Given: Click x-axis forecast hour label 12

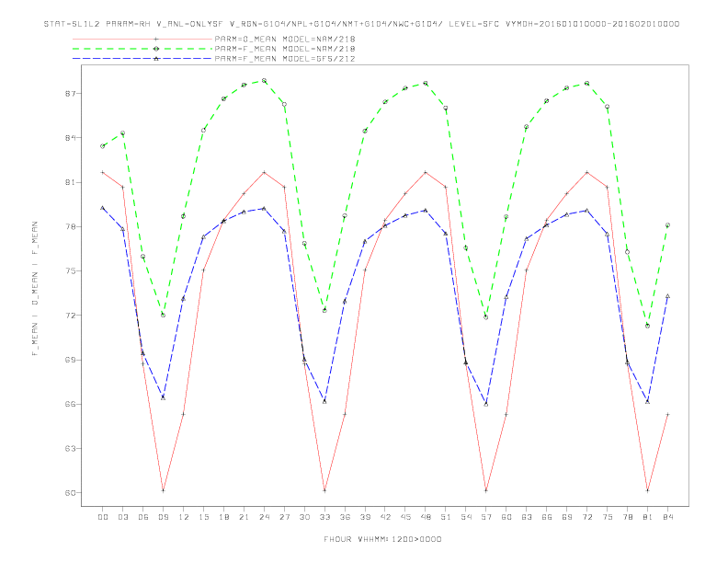Looking at the screenshot, I should [x=184, y=517].
